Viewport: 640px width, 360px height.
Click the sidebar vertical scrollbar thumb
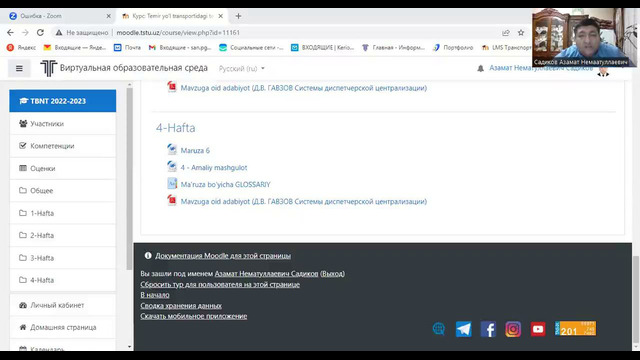click(x=129, y=178)
